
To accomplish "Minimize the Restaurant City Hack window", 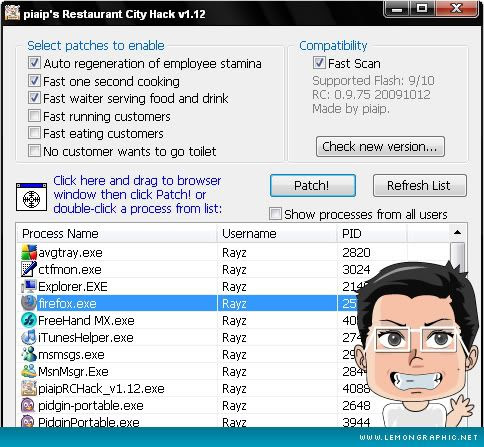I will tap(397, 8).
